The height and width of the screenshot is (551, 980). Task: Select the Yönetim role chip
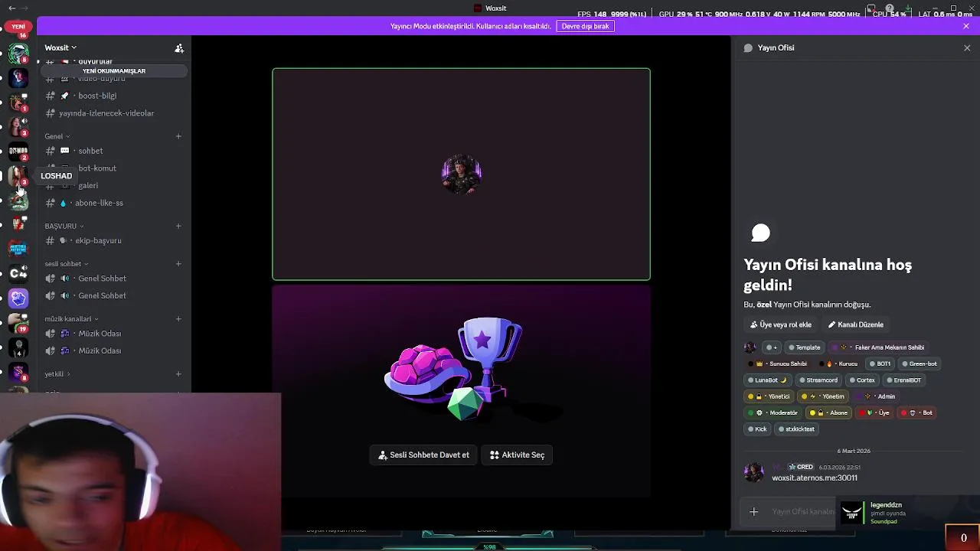823,396
